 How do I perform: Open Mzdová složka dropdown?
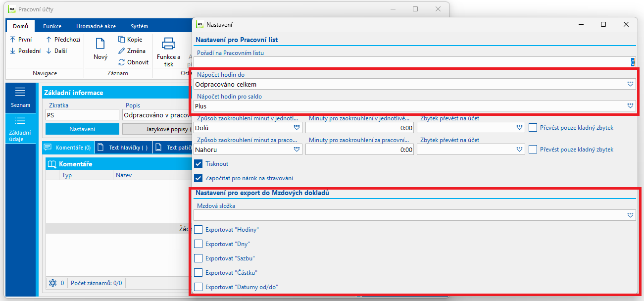(630, 215)
